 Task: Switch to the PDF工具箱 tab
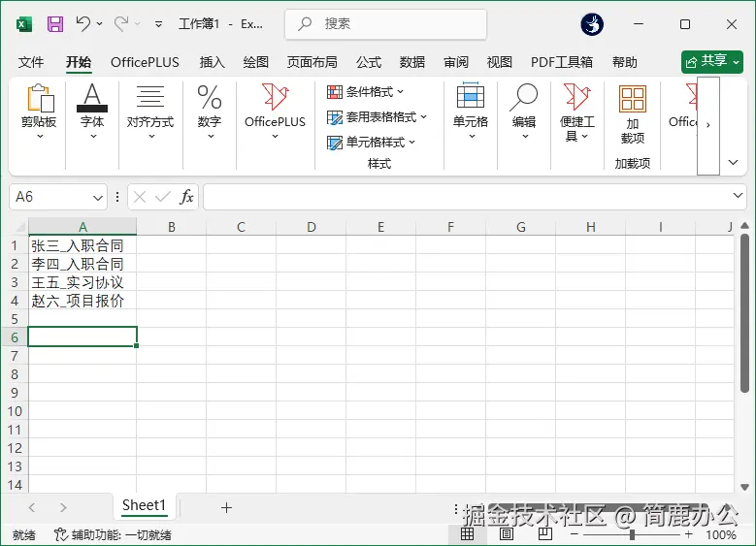tap(562, 62)
